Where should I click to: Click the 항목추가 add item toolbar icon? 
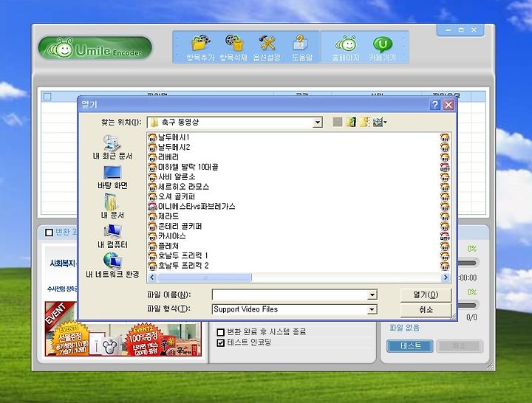(x=200, y=48)
